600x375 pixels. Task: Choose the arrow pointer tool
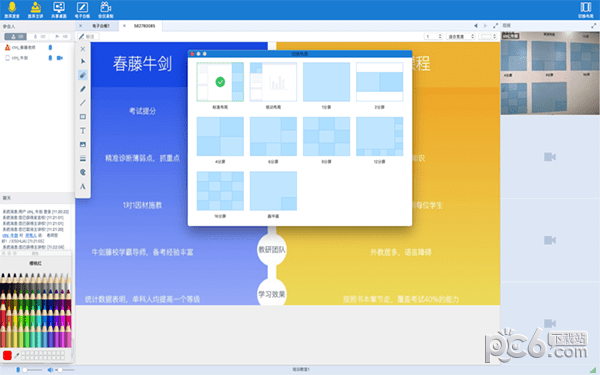tap(83, 61)
